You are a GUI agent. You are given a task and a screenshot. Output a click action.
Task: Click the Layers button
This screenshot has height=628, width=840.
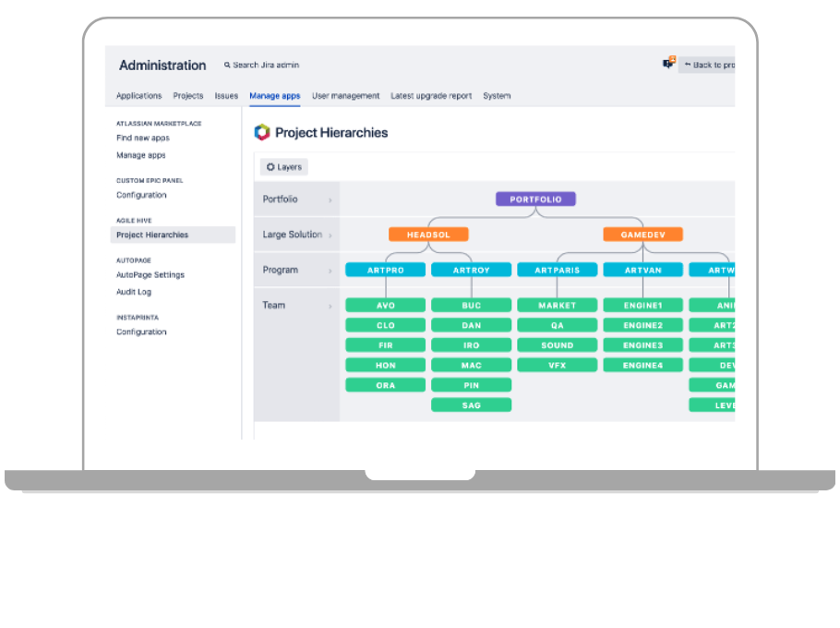(x=284, y=167)
